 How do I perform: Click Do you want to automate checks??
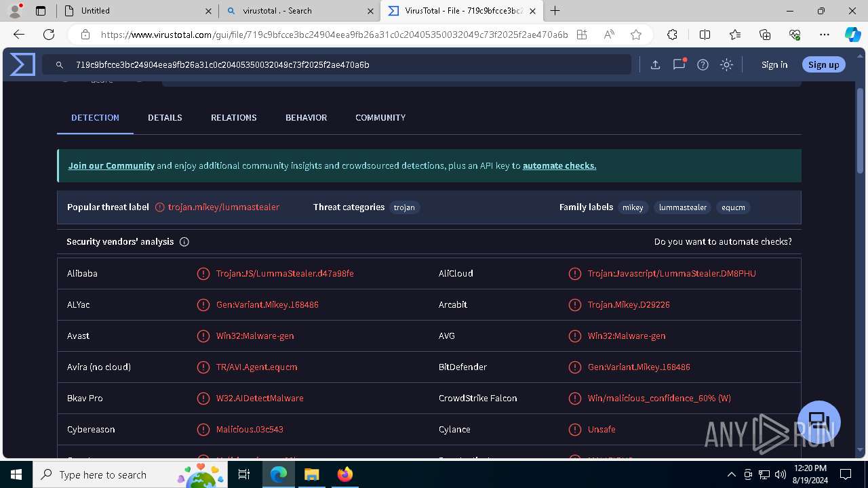tap(723, 242)
